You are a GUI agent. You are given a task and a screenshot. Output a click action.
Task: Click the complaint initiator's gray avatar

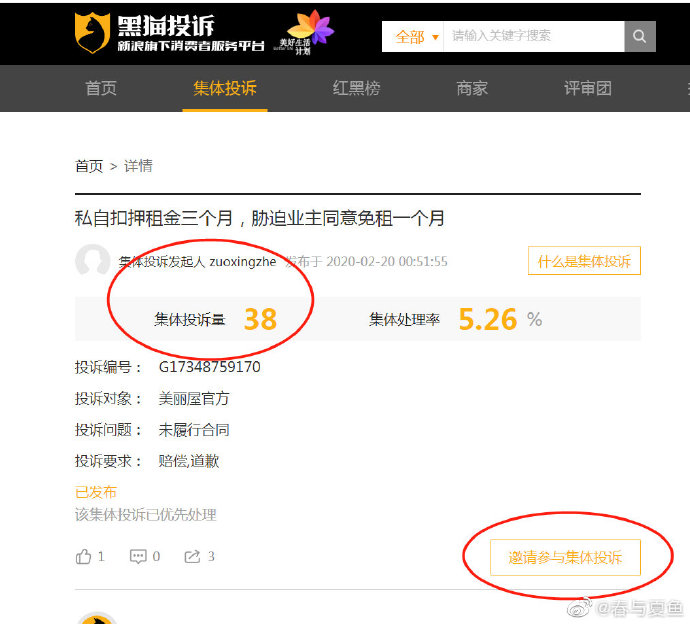tap(92, 262)
